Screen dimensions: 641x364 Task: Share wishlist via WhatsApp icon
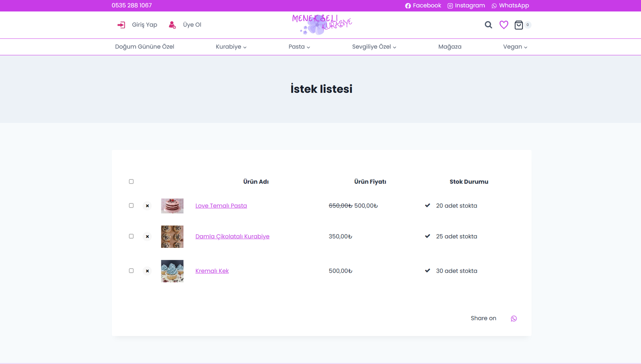(514, 318)
